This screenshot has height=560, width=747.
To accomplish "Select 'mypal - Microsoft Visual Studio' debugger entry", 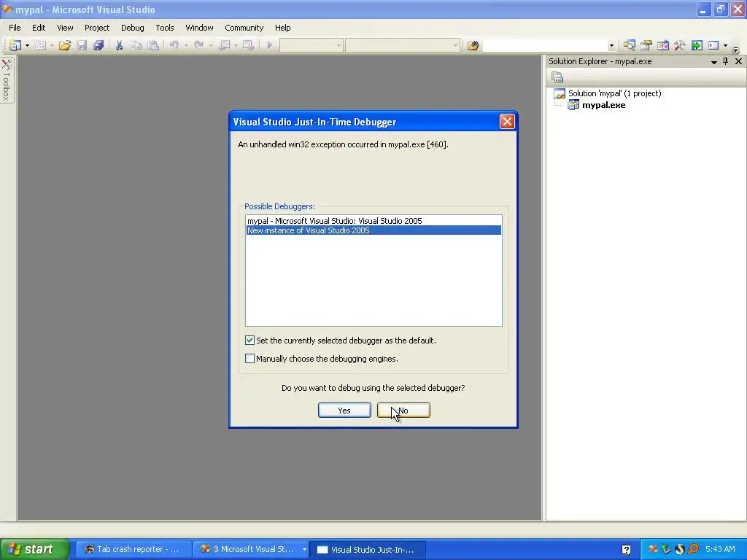I will 373,221.
